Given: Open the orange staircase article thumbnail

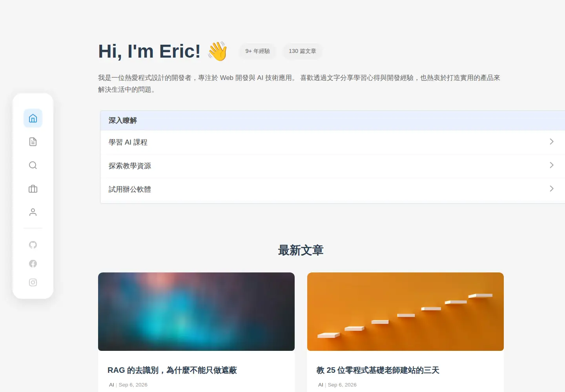Looking at the screenshot, I should [405, 312].
